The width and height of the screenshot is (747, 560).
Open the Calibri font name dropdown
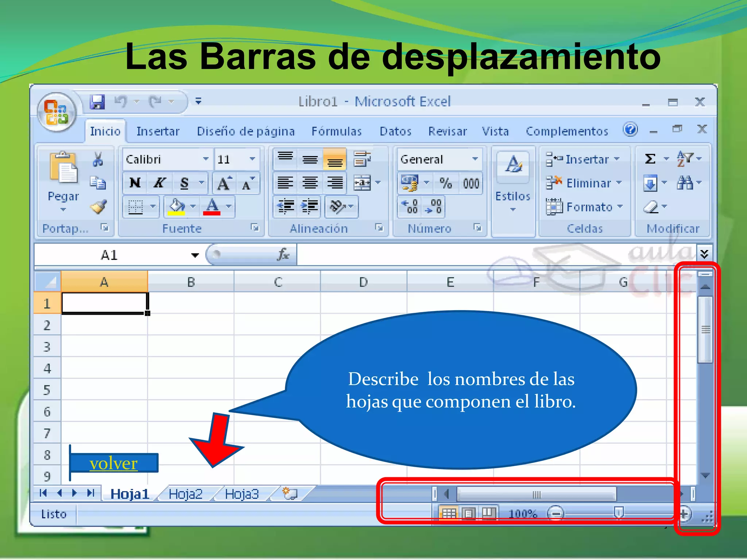coord(206,159)
